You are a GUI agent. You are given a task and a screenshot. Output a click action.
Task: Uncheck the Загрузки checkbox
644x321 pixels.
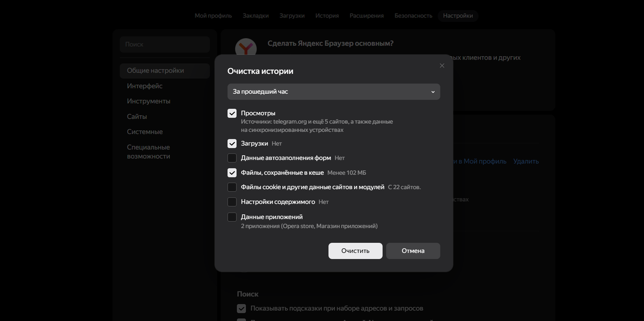(232, 144)
